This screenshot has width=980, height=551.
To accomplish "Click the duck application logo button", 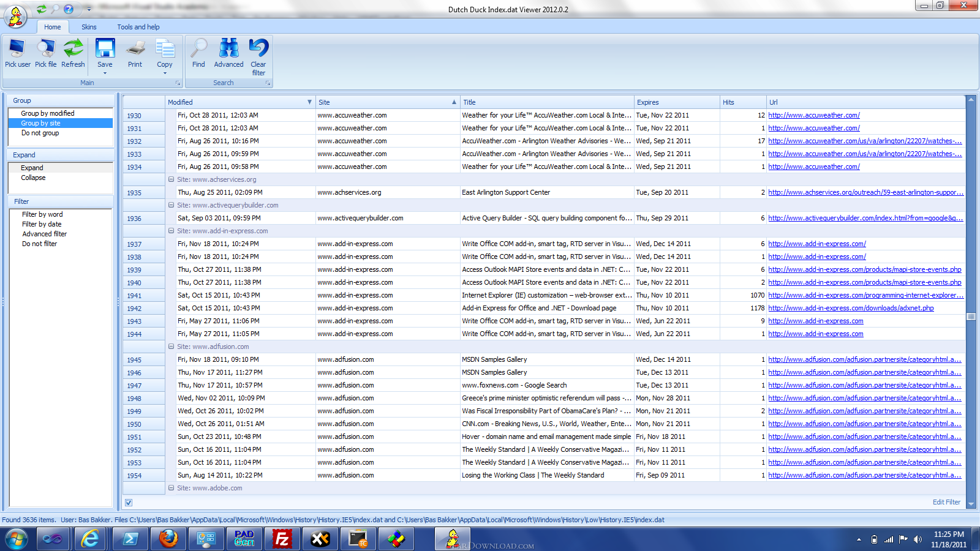I will coord(15,16).
